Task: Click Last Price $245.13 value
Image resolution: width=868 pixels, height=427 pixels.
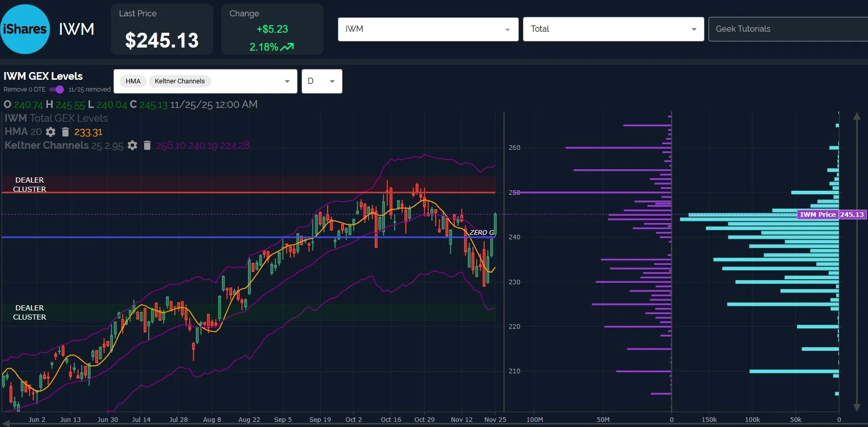Action: tap(162, 40)
